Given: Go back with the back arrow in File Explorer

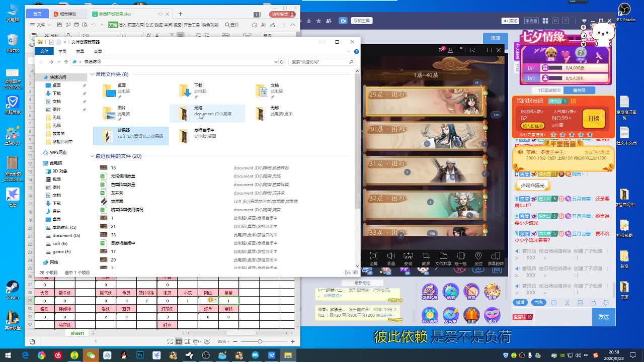Looking at the screenshot, I should coord(41,62).
